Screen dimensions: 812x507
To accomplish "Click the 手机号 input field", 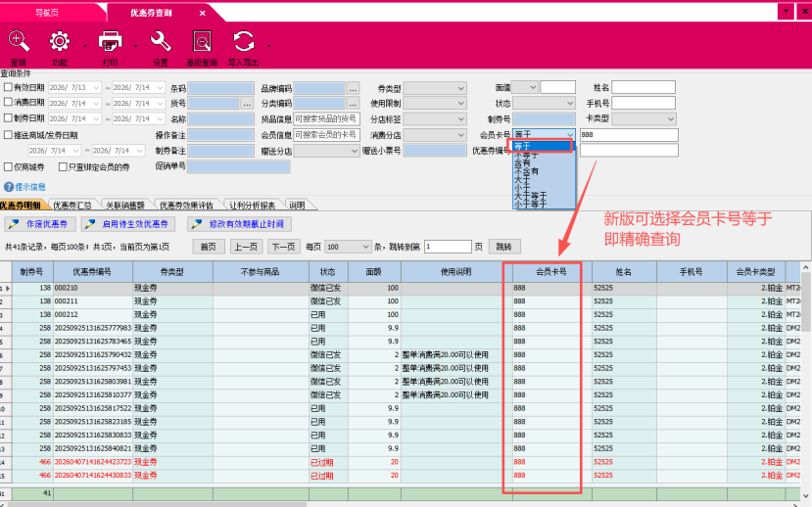I will coord(644,103).
